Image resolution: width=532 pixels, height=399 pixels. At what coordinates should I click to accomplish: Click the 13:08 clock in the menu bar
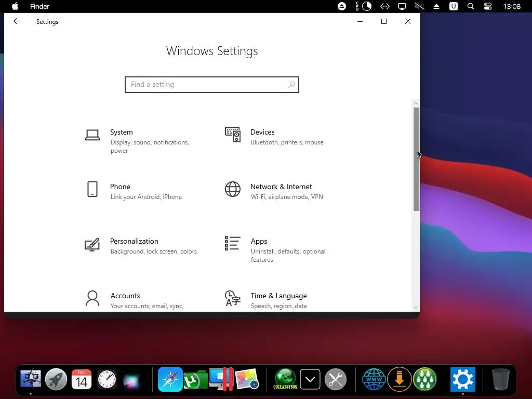tap(512, 6)
